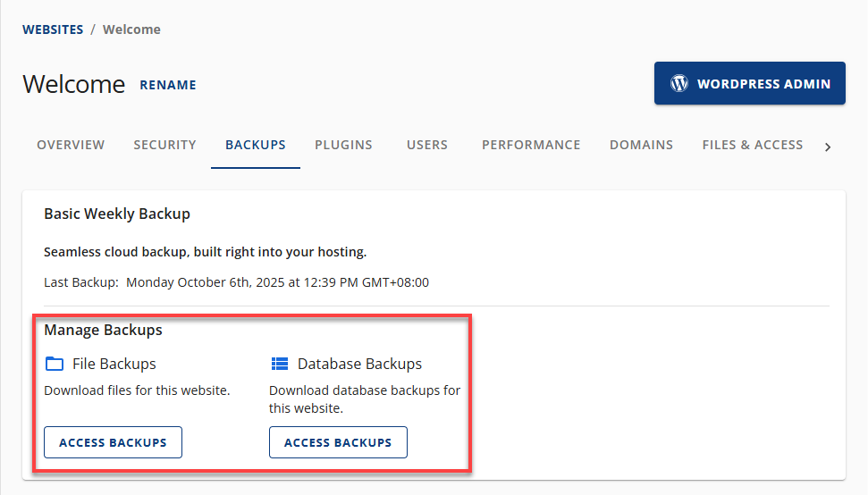This screenshot has width=868, height=495.
Task: Click the Manage Backups section heading
Action: point(103,330)
